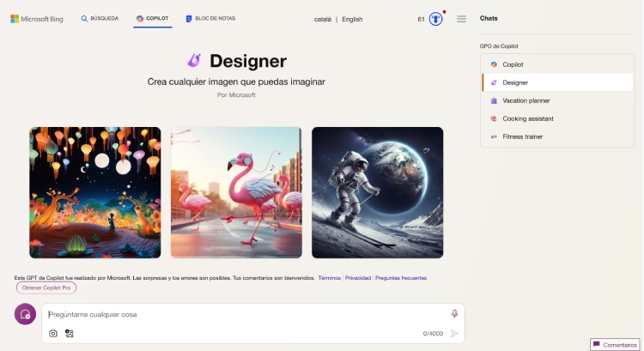Click the Bloc de notas notebook icon
The width and height of the screenshot is (644, 351).
[x=189, y=19]
